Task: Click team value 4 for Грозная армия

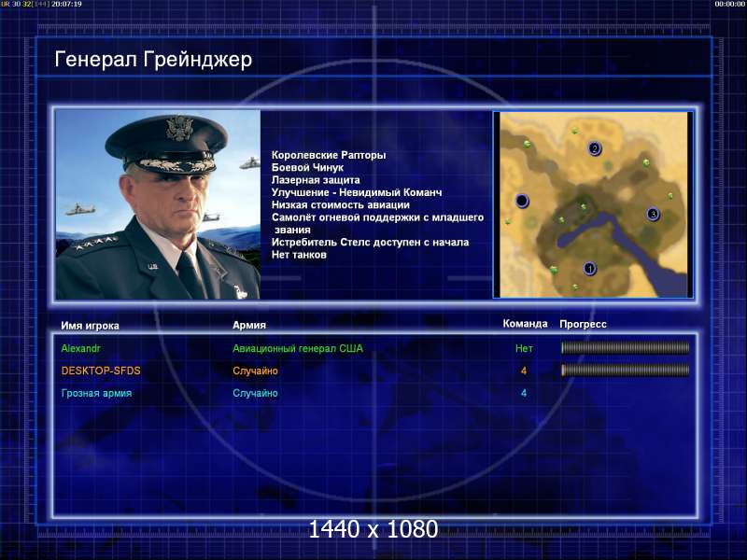Action: [x=524, y=393]
